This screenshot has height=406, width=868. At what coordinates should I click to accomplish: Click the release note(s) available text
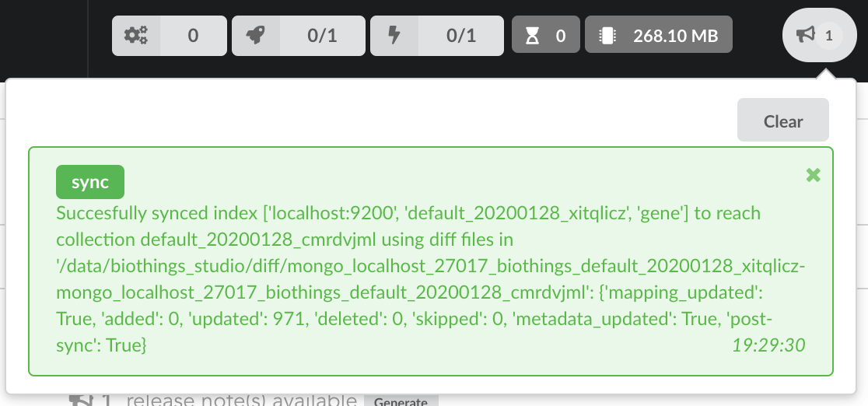[x=241, y=401]
